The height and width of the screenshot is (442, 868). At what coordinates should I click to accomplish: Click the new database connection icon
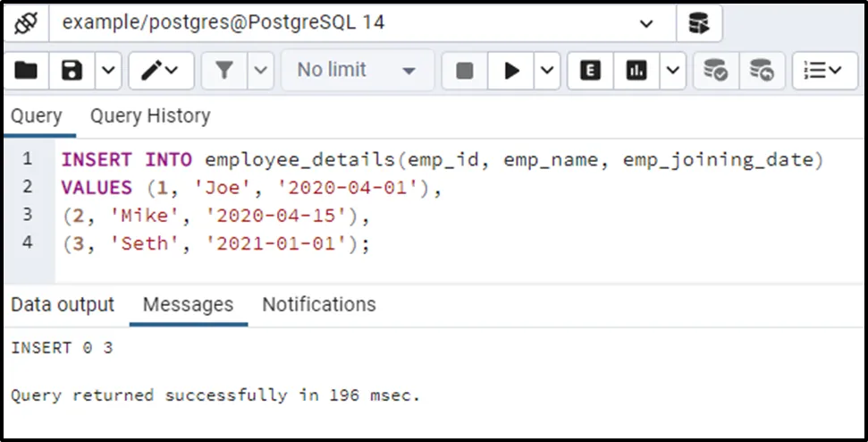tap(699, 23)
